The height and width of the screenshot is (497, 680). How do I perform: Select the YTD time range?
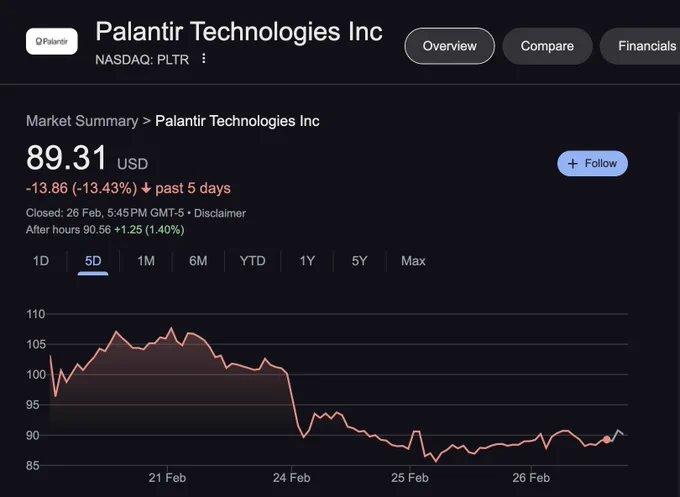coord(252,261)
